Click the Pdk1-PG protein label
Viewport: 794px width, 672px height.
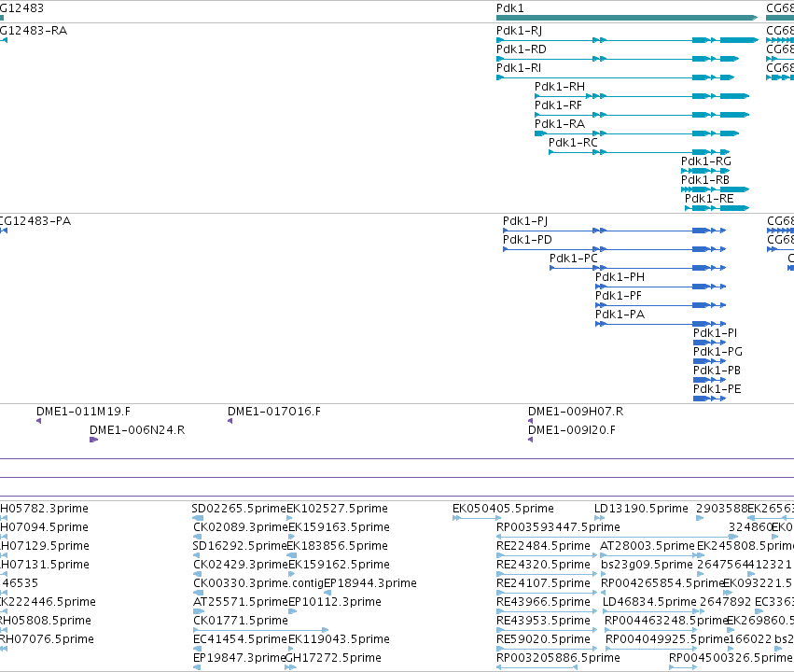(x=717, y=352)
